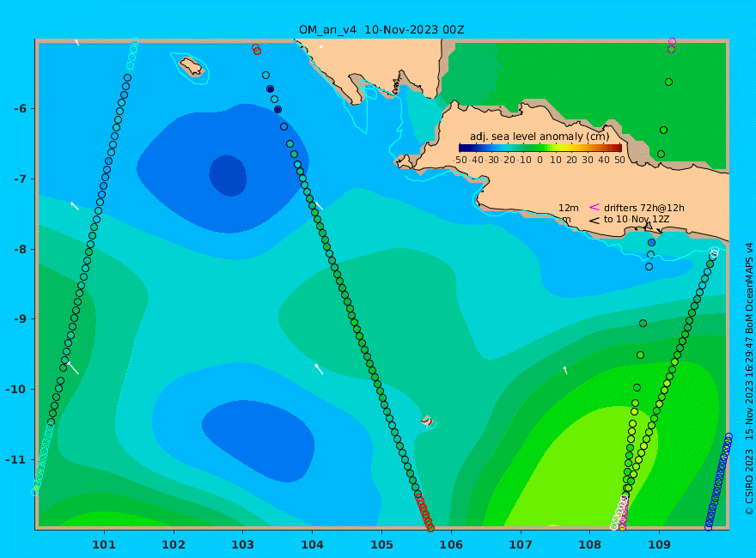
Task: Click longitude axis label 103
Action: (x=242, y=544)
